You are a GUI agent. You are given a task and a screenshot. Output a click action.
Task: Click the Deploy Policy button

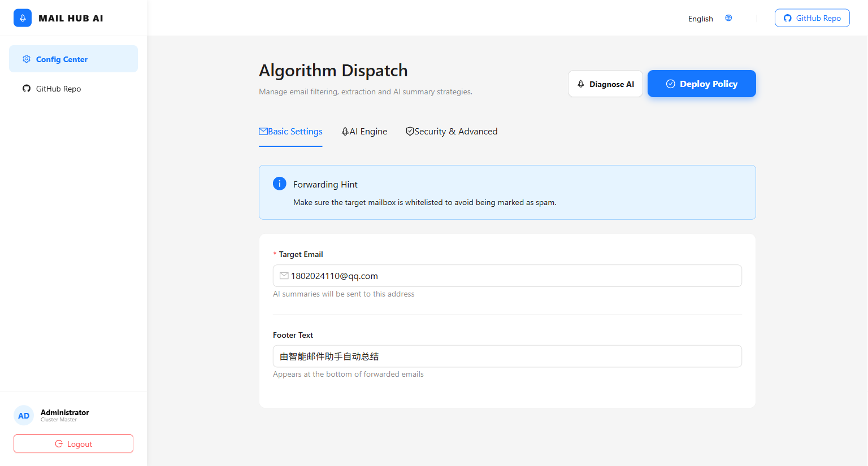click(x=701, y=84)
